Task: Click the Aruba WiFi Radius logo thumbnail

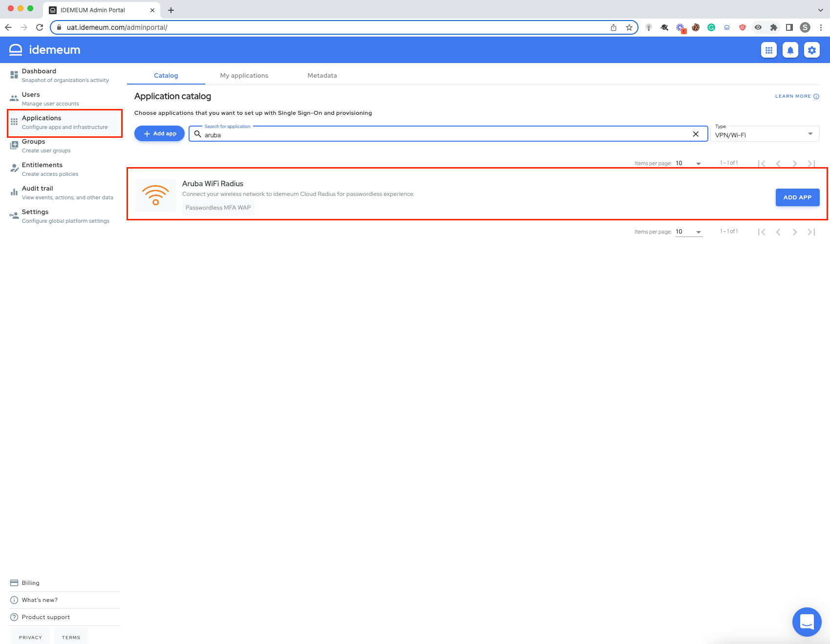Action: click(x=155, y=195)
